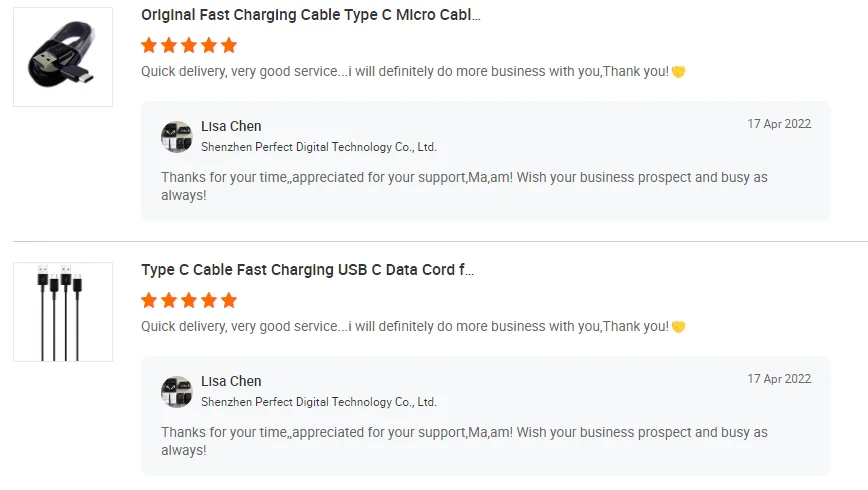The width and height of the screenshot is (868, 490).
Task: Click the star rating under Original Fast Charging Cable
Action: pos(189,45)
